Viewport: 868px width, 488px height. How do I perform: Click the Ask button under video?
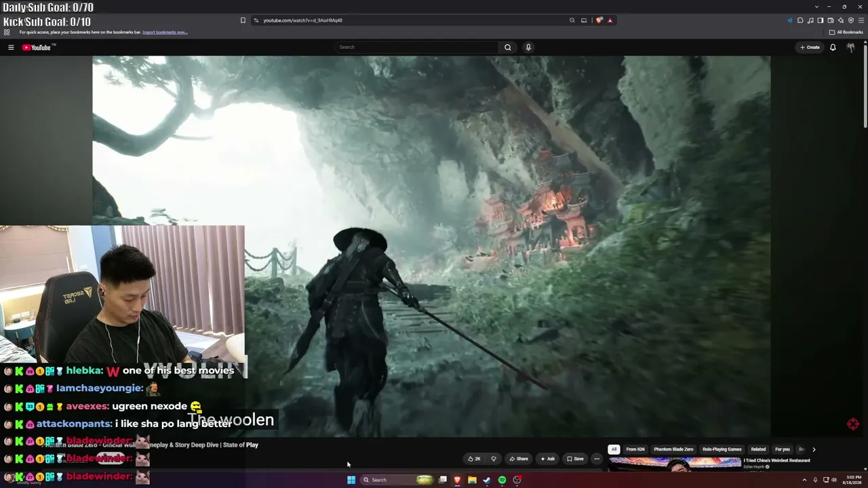coord(547,459)
